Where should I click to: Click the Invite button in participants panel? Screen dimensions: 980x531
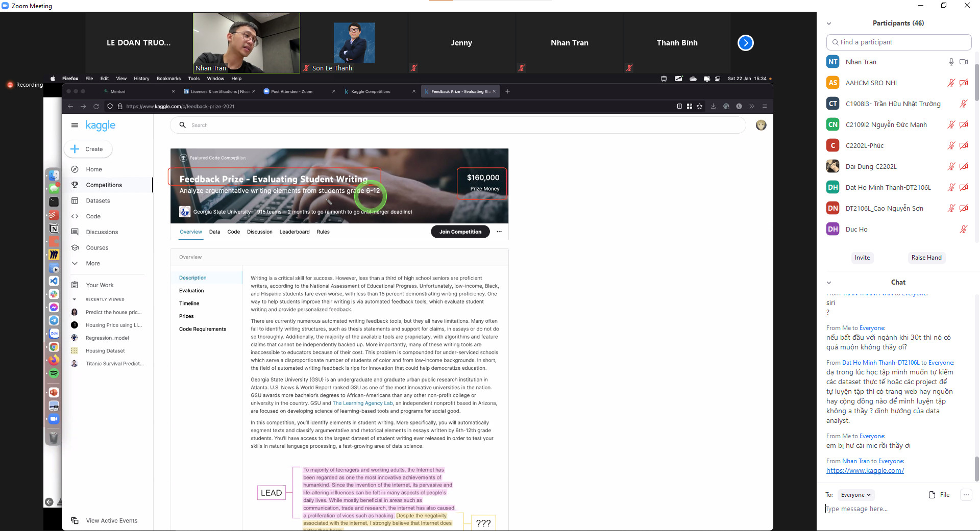(x=862, y=258)
